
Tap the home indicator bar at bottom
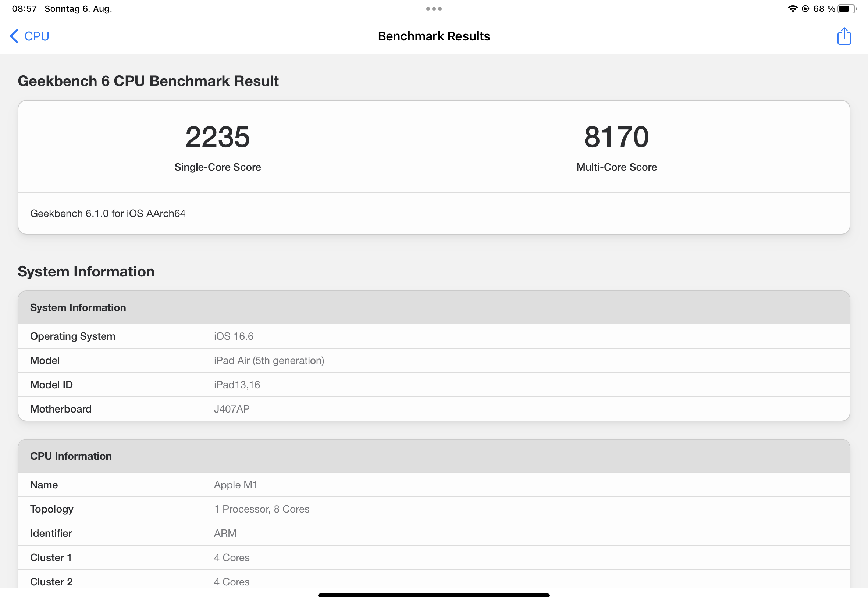[434, 595]
